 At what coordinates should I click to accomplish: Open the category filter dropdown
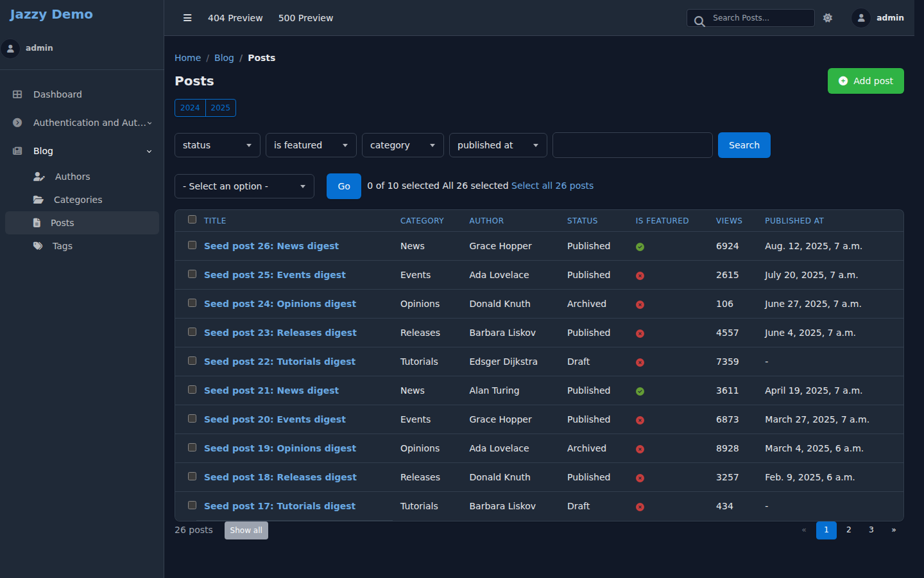coord(403,145)
